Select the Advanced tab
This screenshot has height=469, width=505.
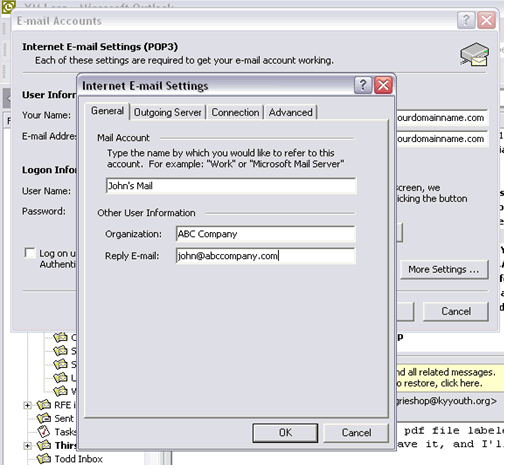coord(291,112)
